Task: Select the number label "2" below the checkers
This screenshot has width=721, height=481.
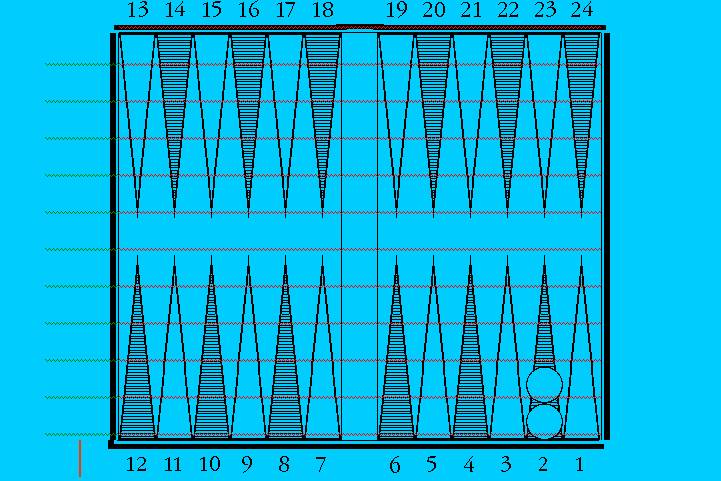Action: [543, 464]
